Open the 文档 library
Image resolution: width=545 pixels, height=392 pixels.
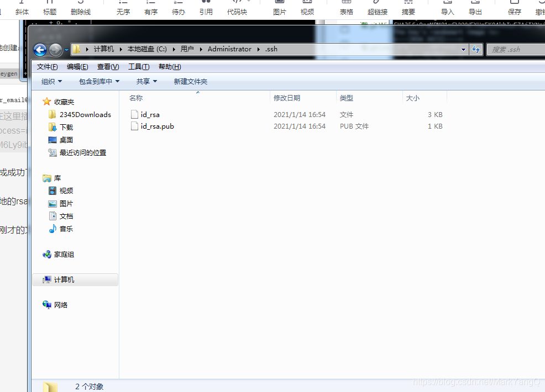pyautogui.click(x=66, y=216)
